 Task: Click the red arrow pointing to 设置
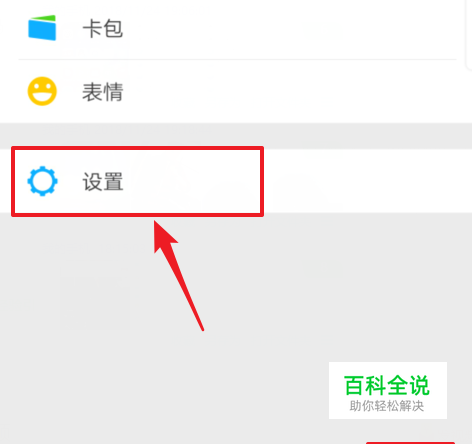click(178, 275)
